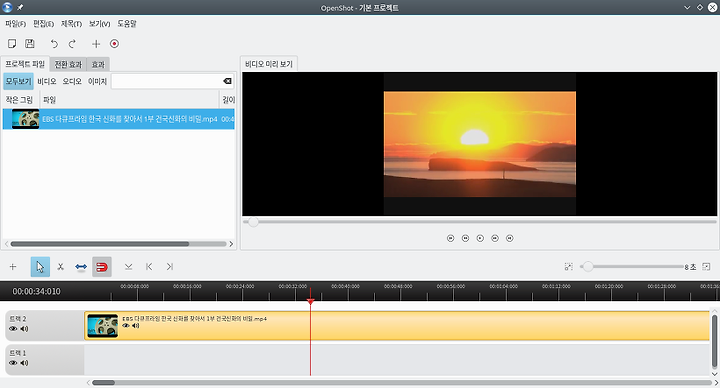This screenshot has height=388, width=720.
Task: Create a new project with toolbar icon
Action: (x=12, y=44)
